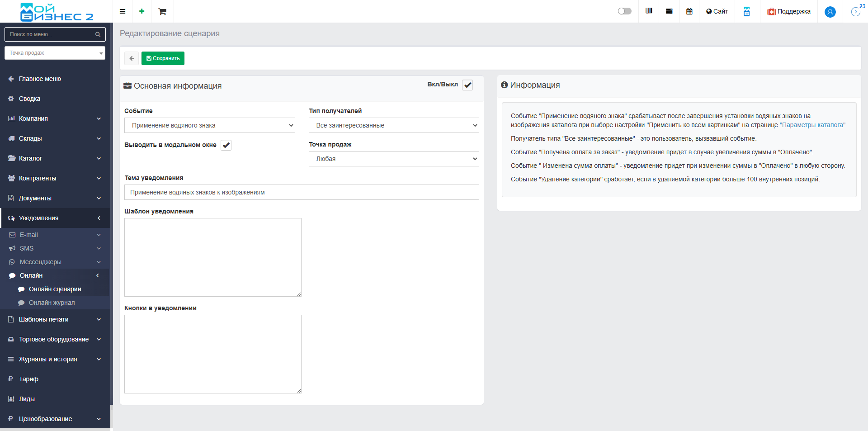The width and height of the screenshot is (868, 431).
Task: Expand the Каталог sidebar menu
Action: (x=54, y=158)
